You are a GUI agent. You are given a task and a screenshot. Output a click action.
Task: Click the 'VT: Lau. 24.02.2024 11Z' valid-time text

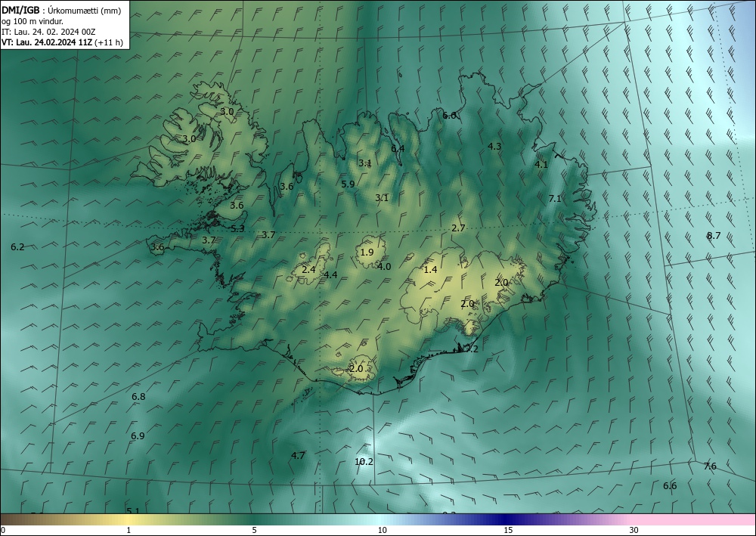(x=46, y=42)
